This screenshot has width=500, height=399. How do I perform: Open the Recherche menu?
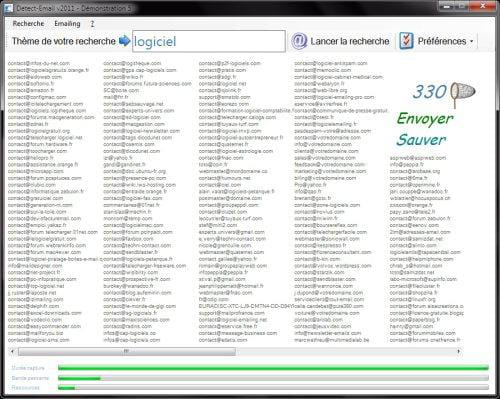(28, 24)
